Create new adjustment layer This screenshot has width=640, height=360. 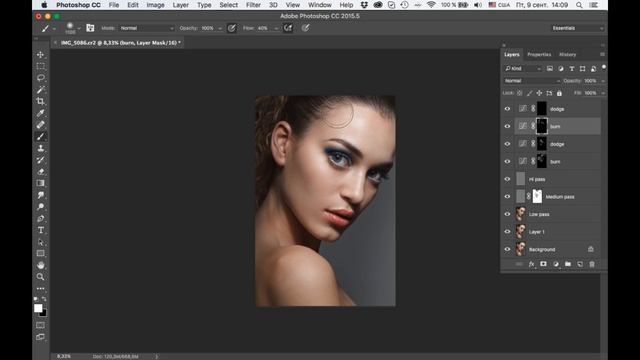point(556,264)
